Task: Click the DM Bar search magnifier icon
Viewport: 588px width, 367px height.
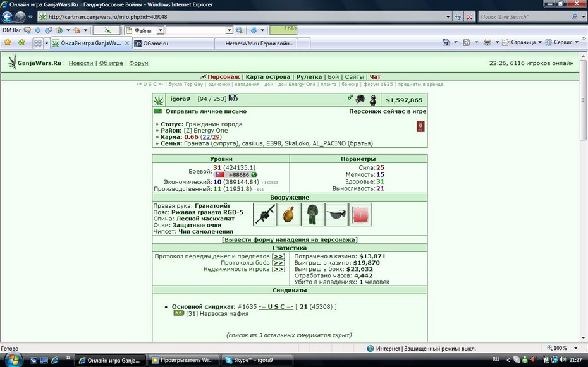Action: click(238, 30)
